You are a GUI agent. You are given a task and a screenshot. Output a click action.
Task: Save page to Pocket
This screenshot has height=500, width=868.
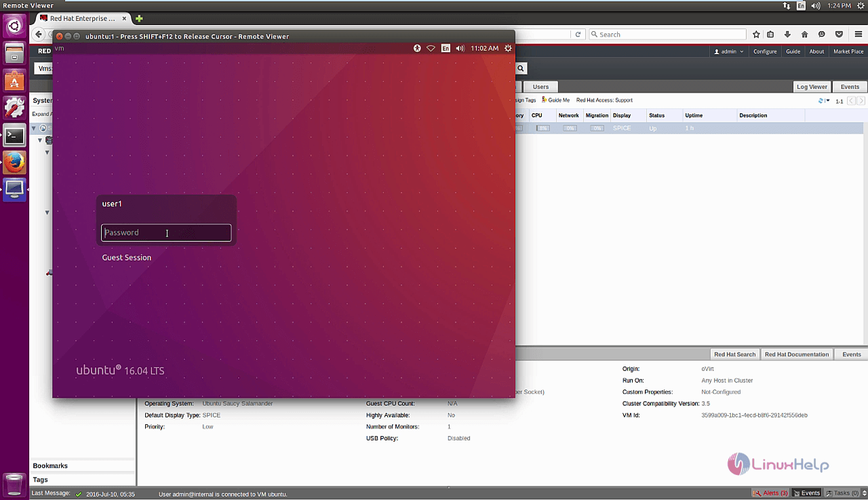(839, 35)
